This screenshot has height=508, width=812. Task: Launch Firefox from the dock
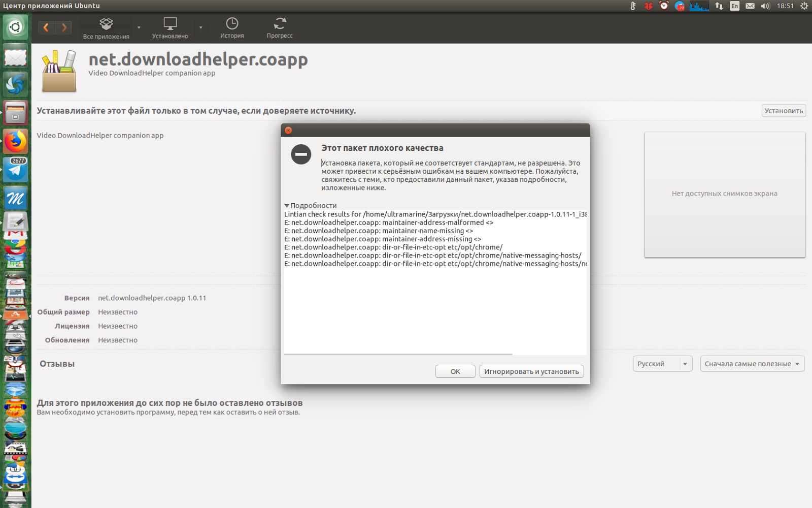coord(15,141)
